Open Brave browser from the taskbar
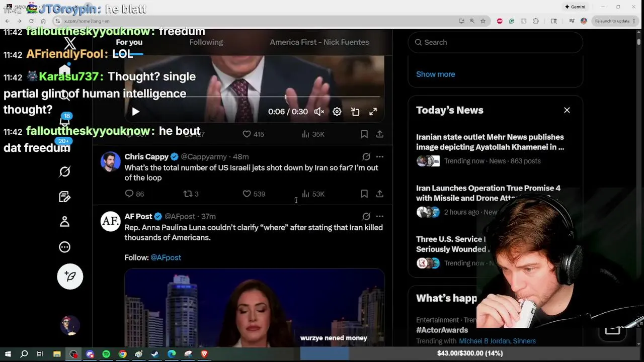The height and width of the screenshot is (362, 644). coord(204,354)
